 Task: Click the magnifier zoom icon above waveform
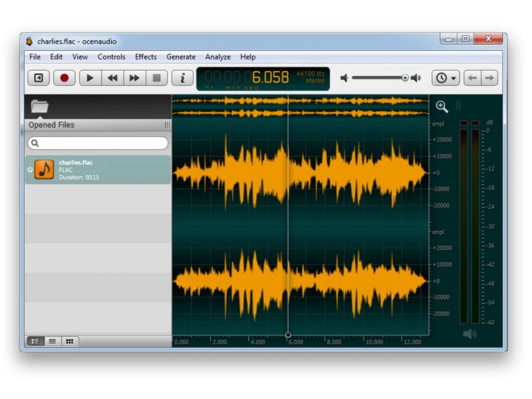442,106
